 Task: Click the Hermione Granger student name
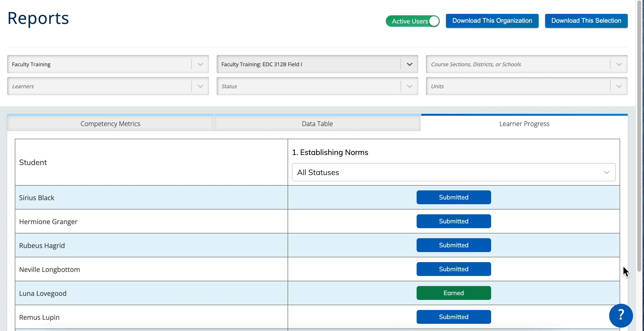click(48, 222)
